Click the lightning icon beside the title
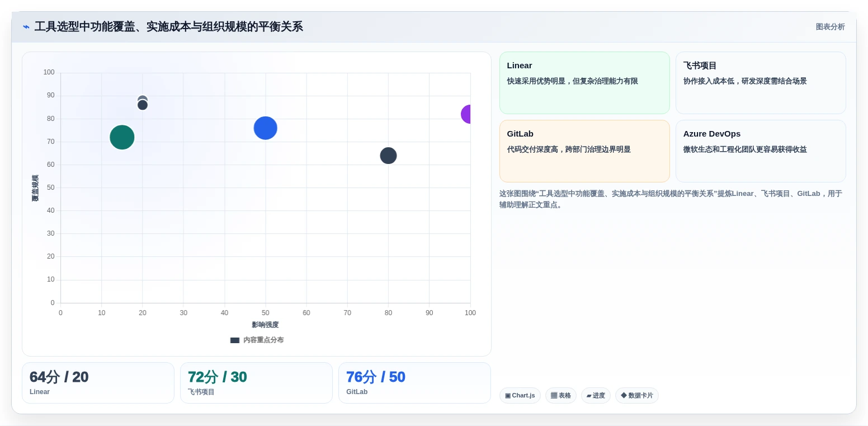 click(x=26, y=27)
